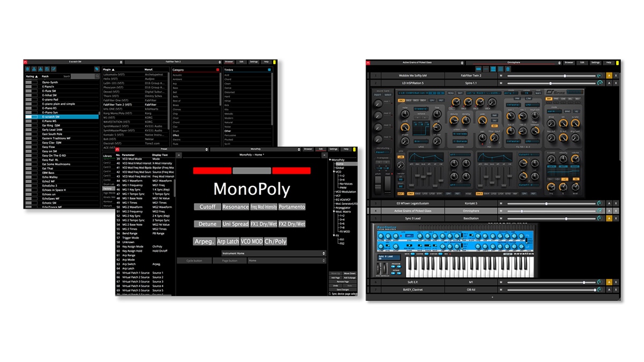Collapse the VCO tree node
The width and height of the screenshot is (644, 362).
point(334,172)
